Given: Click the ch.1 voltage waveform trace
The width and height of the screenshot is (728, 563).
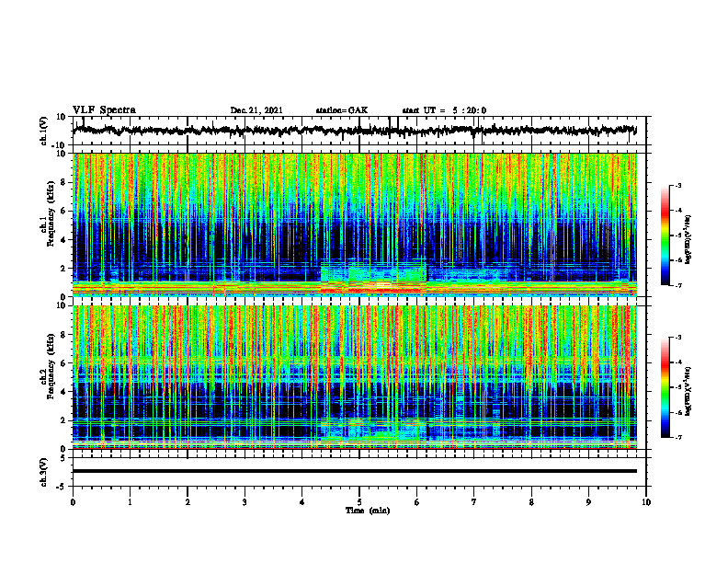Looking at the screenshot, I should coord(355,130).
